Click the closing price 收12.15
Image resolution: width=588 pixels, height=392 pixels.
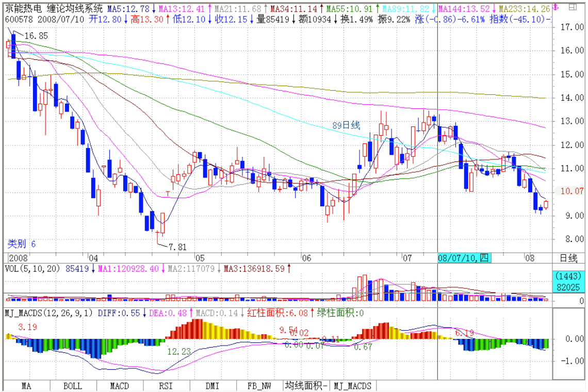pyautogui.click(x=231, y=19)
